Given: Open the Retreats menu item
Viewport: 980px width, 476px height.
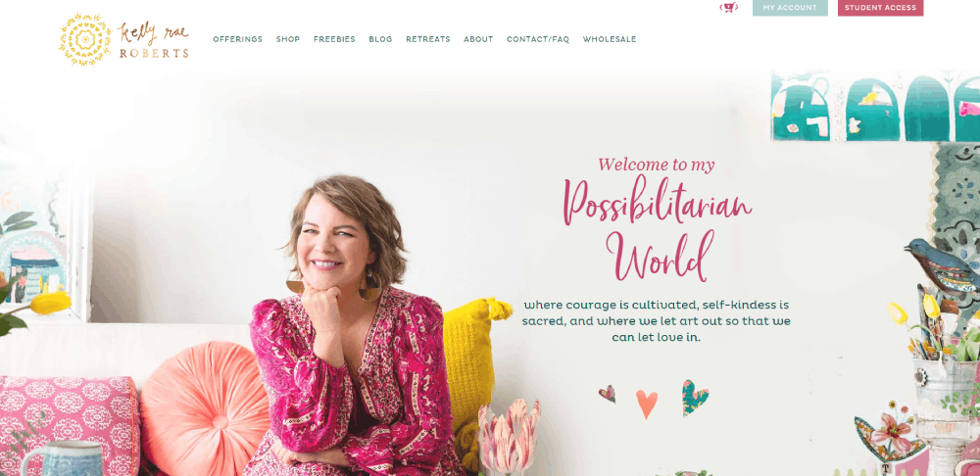Looking at the screenshot, I should click(x=428, y=39).
